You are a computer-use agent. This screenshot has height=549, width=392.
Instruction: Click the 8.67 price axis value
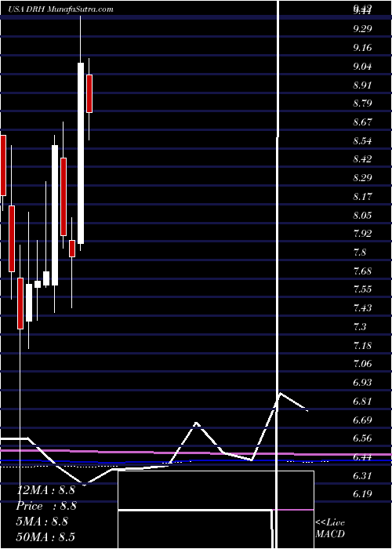[x=362, y=122]
